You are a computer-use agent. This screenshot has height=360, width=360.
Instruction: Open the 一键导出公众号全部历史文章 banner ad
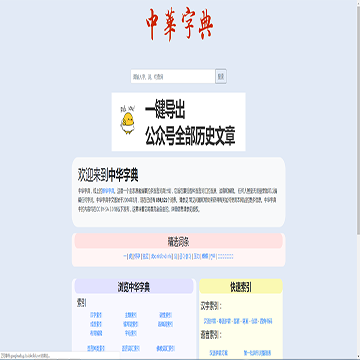[179, 122]
